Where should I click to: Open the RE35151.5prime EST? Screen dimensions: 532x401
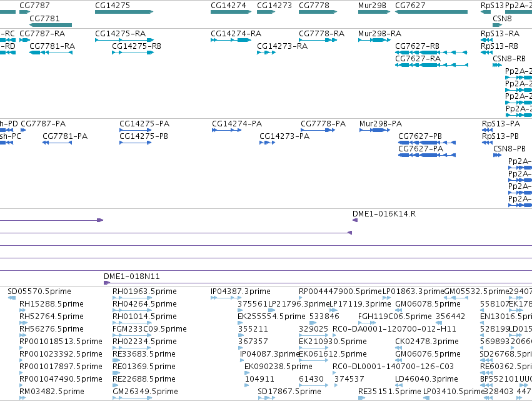click(389, 392)
